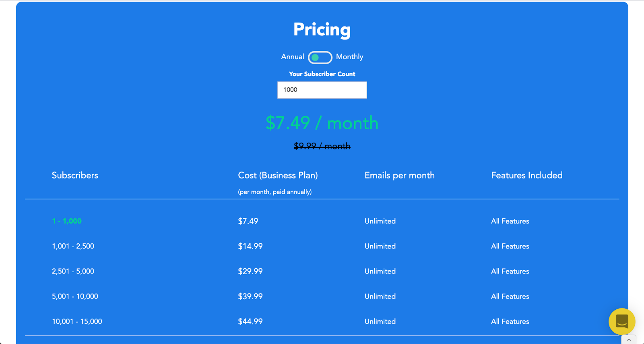The height and width of the screenshot is (344, 644).
Task: Click the Emails per month column header
Action: pos(399,175)
